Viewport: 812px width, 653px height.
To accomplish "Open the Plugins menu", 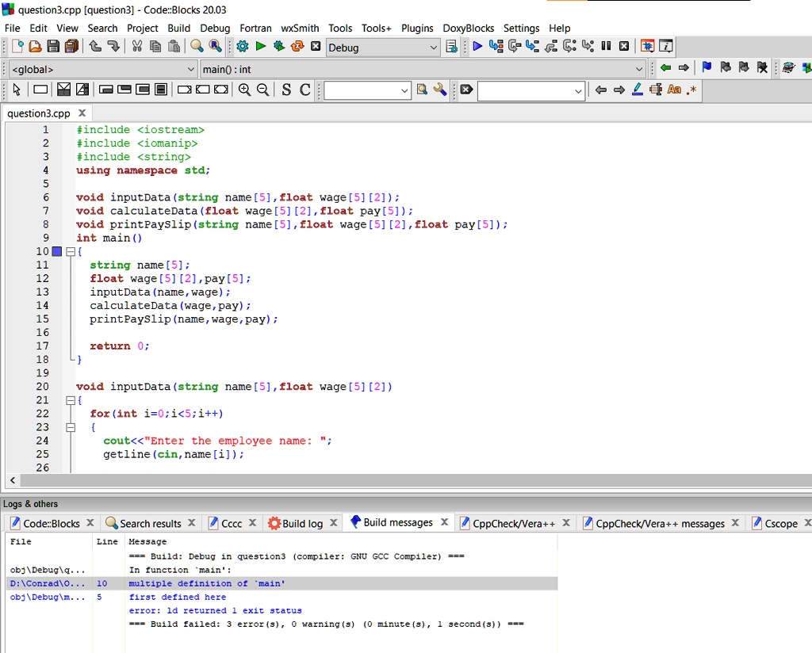I will click(417, 28).
